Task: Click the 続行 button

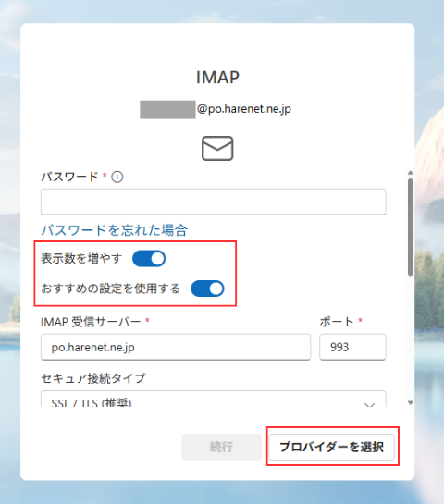Action: click(x=221, y=447)
